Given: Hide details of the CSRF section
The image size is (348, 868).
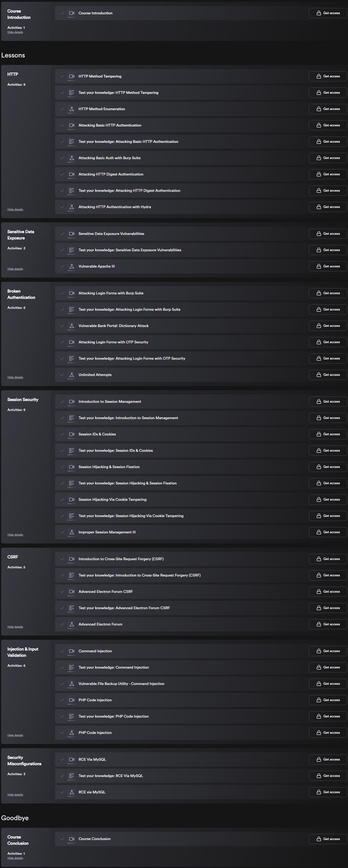Looking at the screenshot, I should (15, 627).
